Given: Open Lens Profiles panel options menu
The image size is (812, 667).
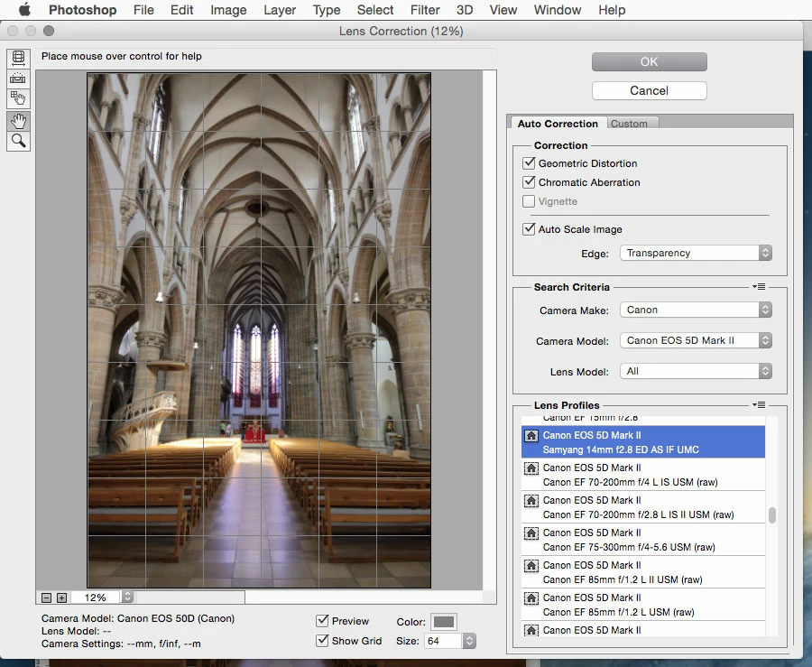Looking at the screenshot, I should pyautogui.click(x=759, y=404).
